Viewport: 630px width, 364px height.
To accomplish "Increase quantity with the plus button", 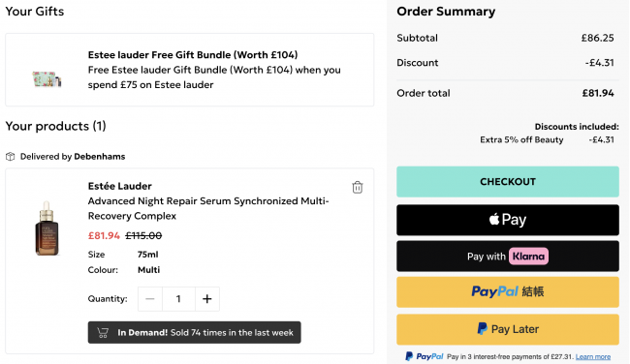I will click(x=206, y=298).
